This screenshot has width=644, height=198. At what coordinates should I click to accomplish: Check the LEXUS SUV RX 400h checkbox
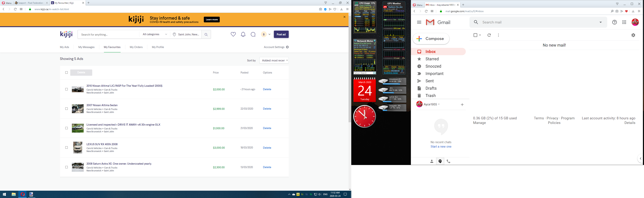(66, 148)
